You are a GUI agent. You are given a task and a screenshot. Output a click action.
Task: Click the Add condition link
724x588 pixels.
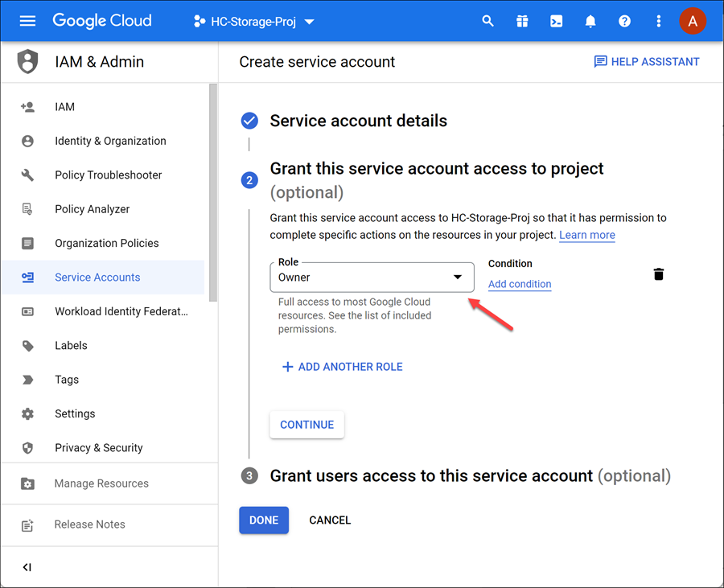pyautogui.click(x=520, y=284)
